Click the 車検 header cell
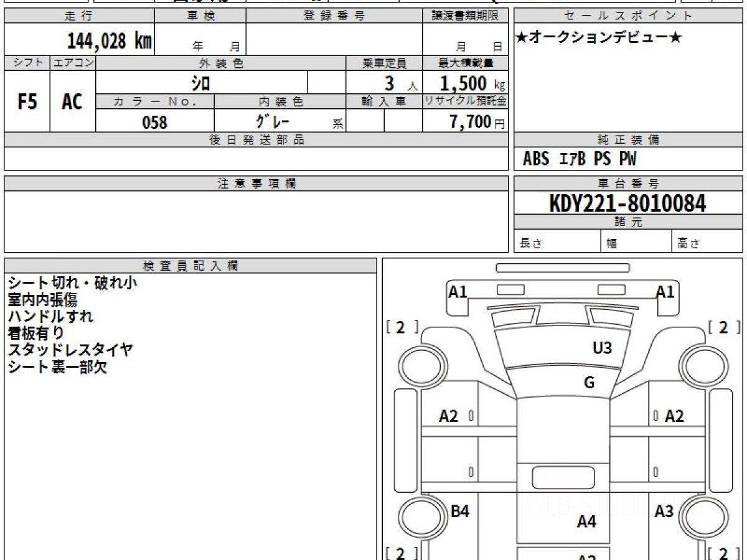 tap(200, 16)
